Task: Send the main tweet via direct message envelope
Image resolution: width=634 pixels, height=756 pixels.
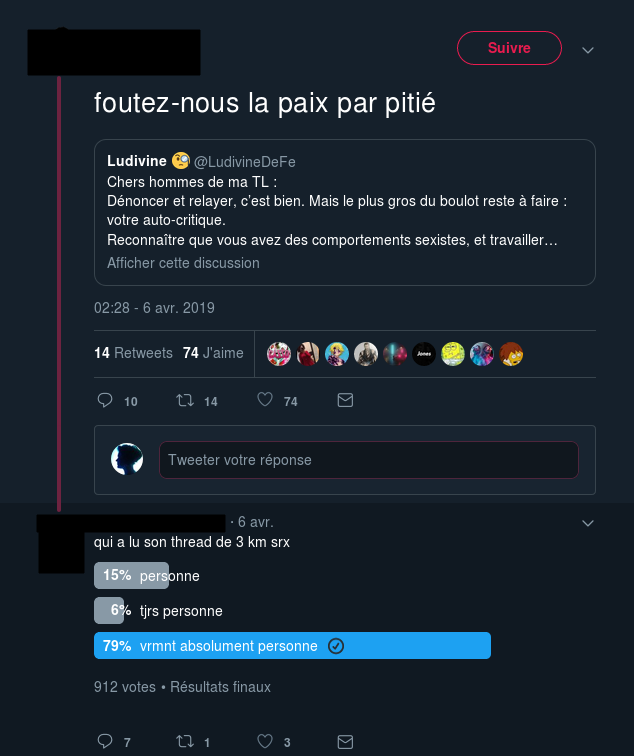Action: point(345,400)
